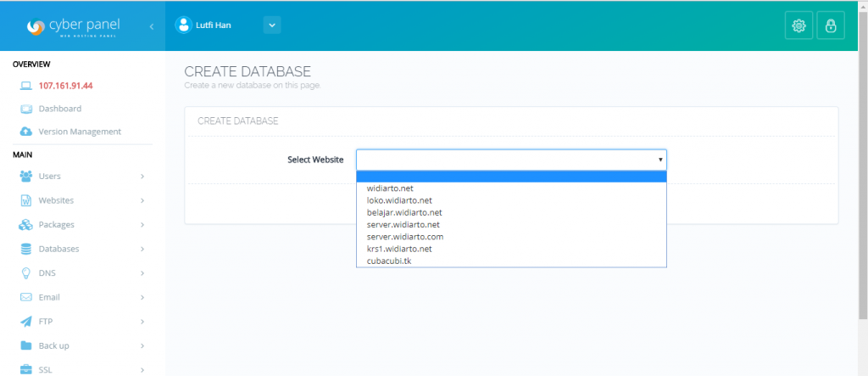Click the Email envelope icon

[x=26, y=297]
